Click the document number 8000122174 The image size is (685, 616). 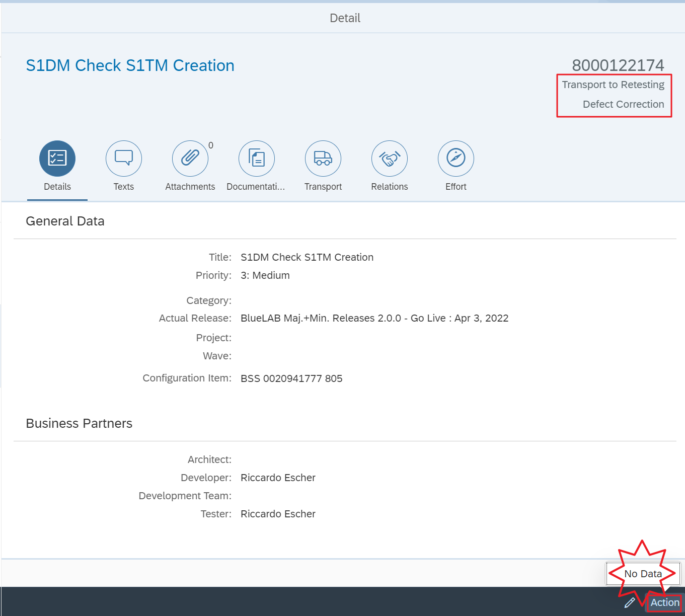point(618,65)
